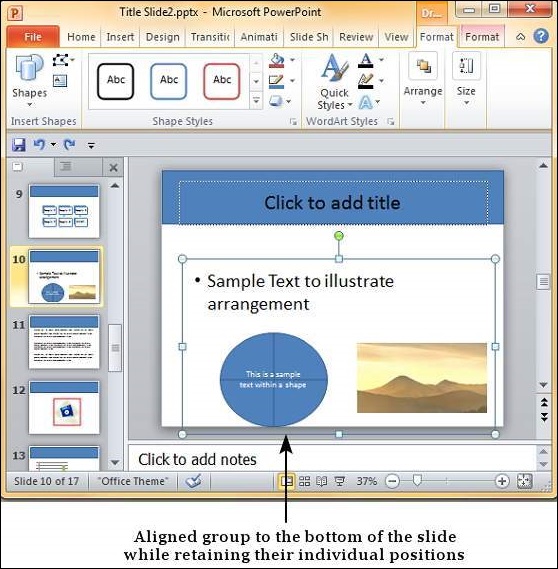Screen dimensions: 558x569
Task: Click the Text Outline icon
Action: (x=366, y=81)
